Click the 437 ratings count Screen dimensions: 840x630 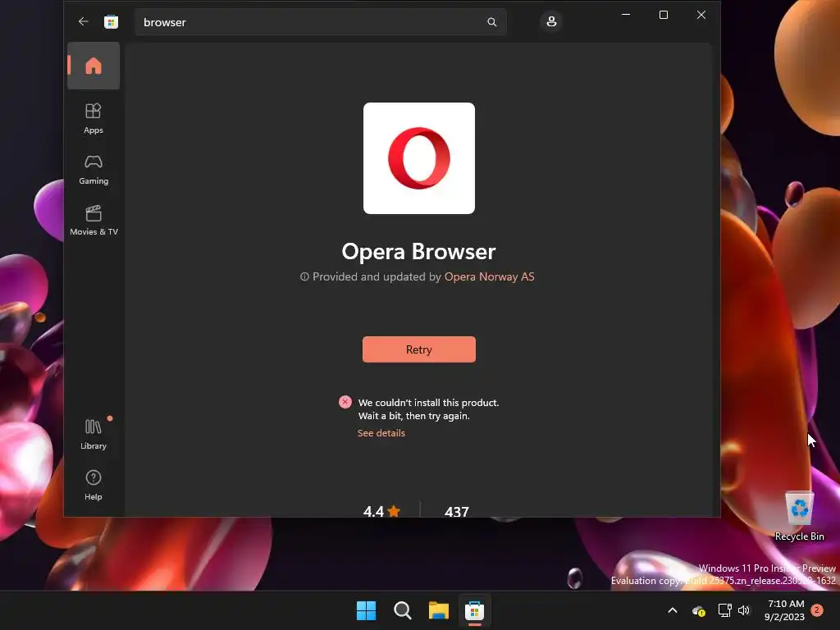[x=456, y=512]
